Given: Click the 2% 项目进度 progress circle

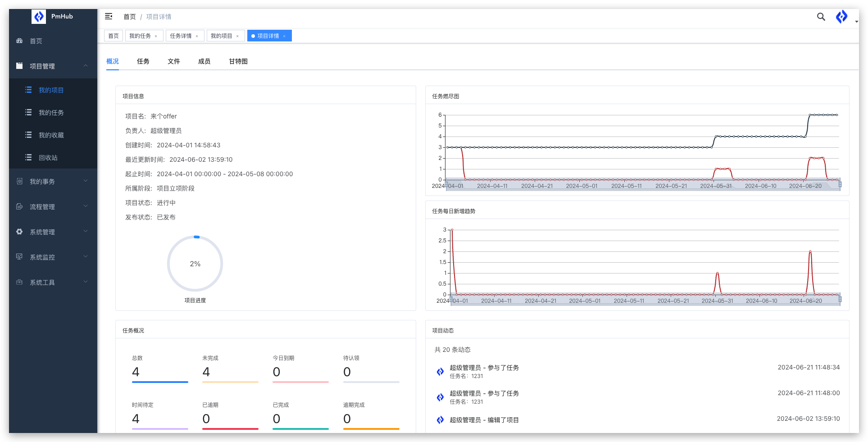Looking at the screenshot, I should (195, 264).
